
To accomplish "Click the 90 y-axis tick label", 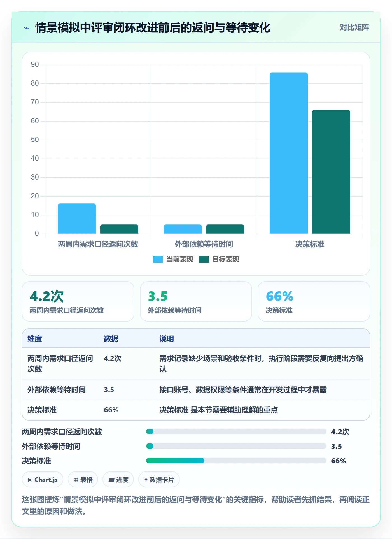I will point(35,65).
